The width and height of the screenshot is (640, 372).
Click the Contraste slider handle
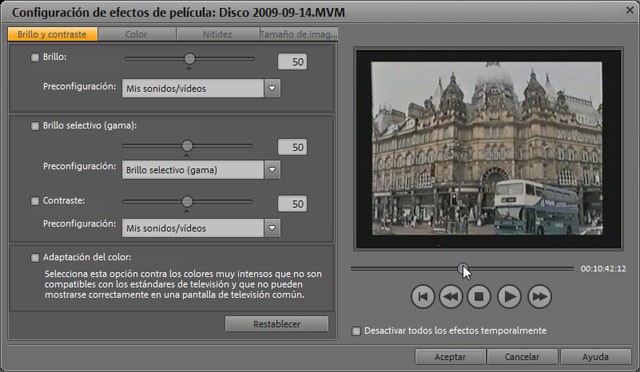coord(187,202)
